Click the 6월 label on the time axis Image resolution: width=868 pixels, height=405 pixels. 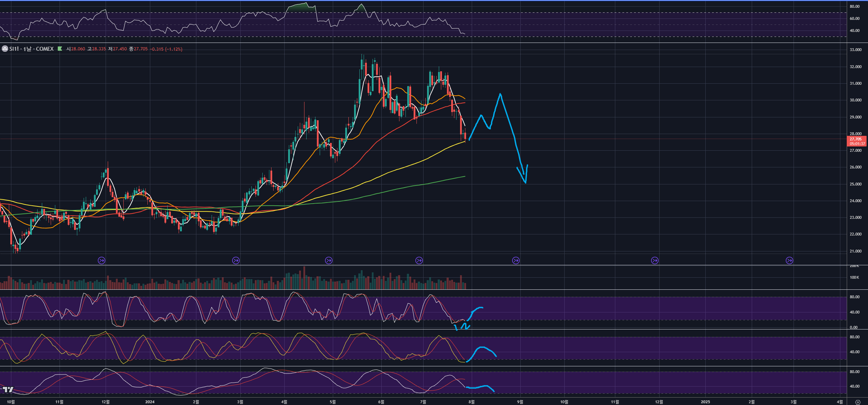381,402
